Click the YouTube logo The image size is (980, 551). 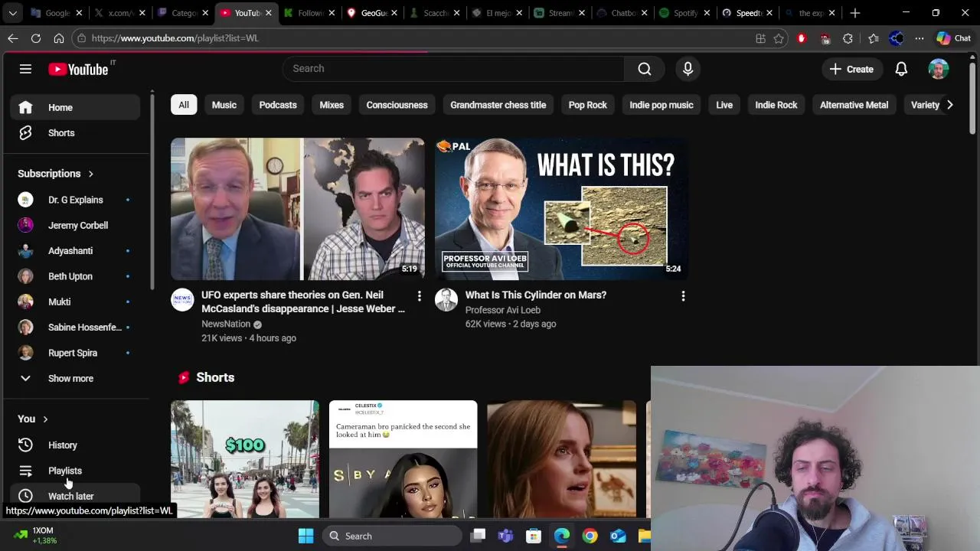(79, 69)
